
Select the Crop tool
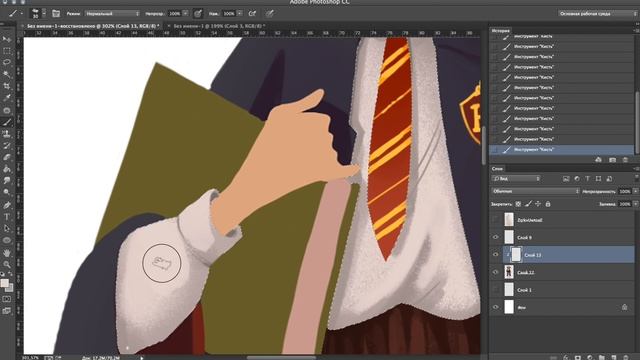click(x=7, y=86)
